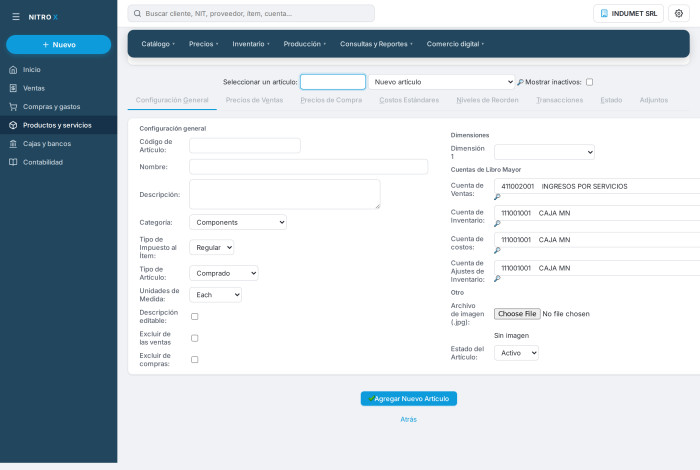Switch to Adjuntos tab
This screenshot has height=470, width=700.
[x=654, y=100]
